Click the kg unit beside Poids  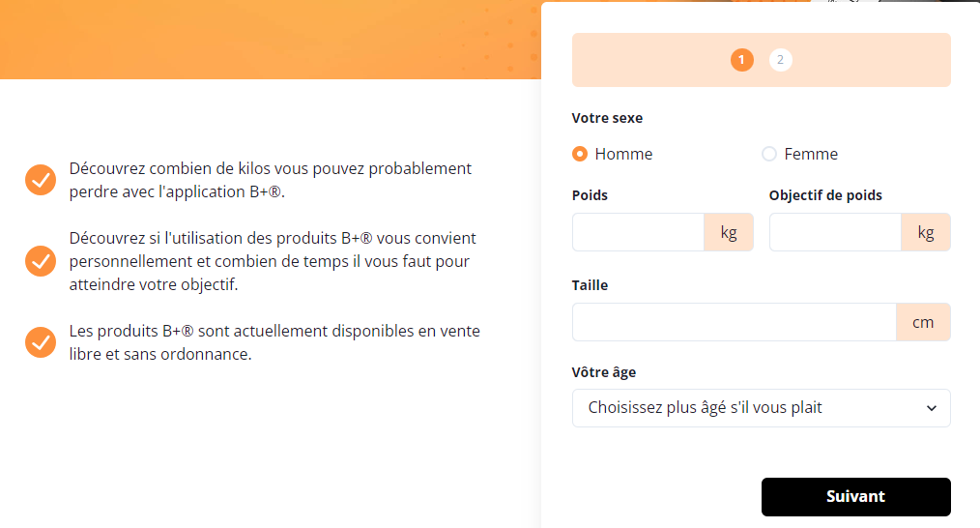click(729, 232)
